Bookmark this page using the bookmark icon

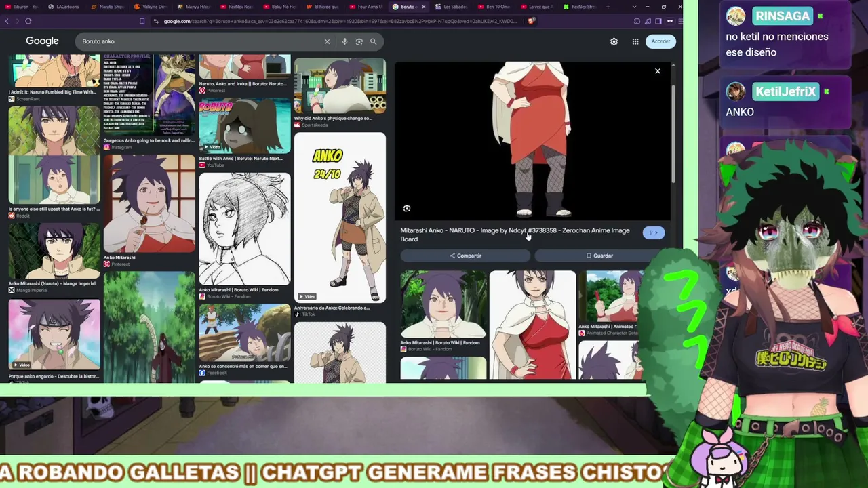142,21
